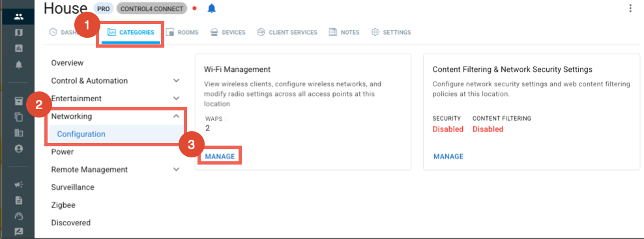Expand the Entertainment chevron
Image resolution: width=644 pixels, height=239 pixels.
(176, 99)
